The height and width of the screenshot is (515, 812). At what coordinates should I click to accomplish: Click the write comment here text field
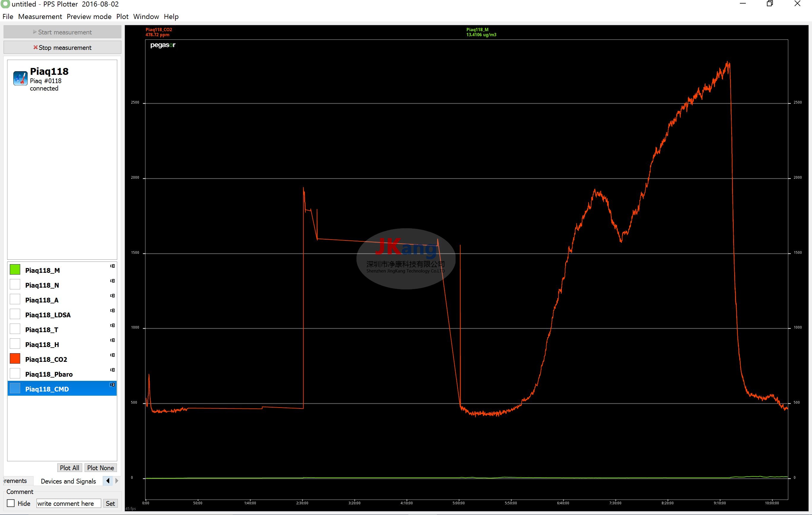pyautogui.click(x=69, y=503)
